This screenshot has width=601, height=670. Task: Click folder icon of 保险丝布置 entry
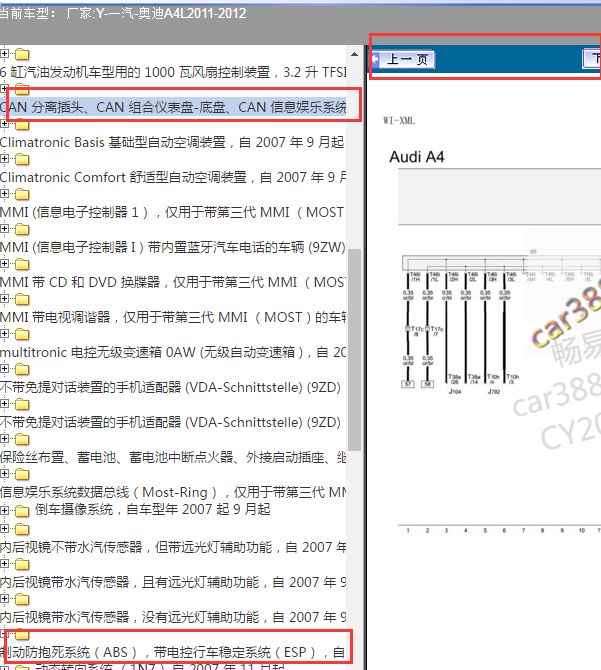pos(22,440)
